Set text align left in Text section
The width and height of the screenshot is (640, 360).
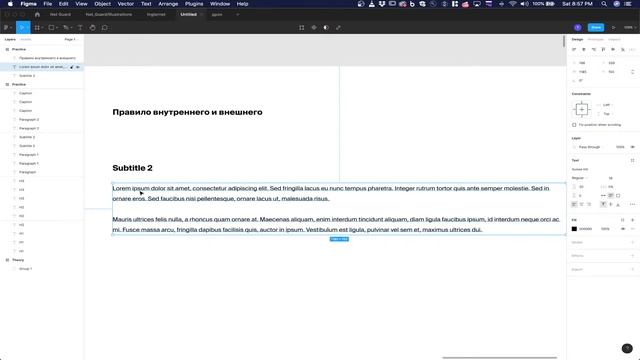[574, 204]
